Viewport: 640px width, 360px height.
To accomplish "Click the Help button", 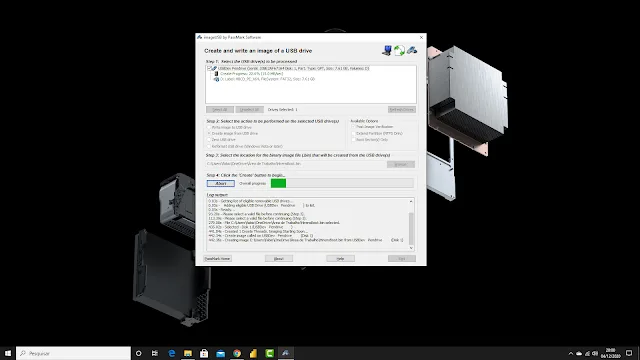I will pyautogui.click(x=340, y=258).
